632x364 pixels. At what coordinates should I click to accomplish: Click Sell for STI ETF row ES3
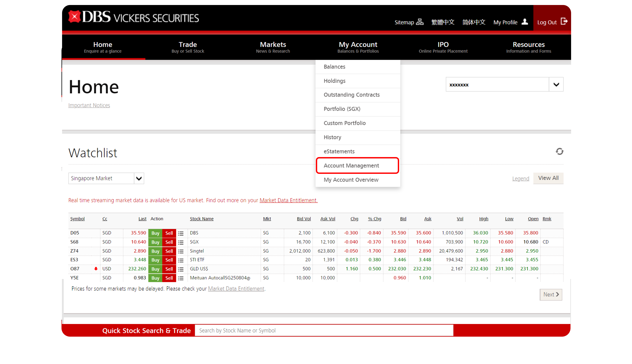pos(169,260)
